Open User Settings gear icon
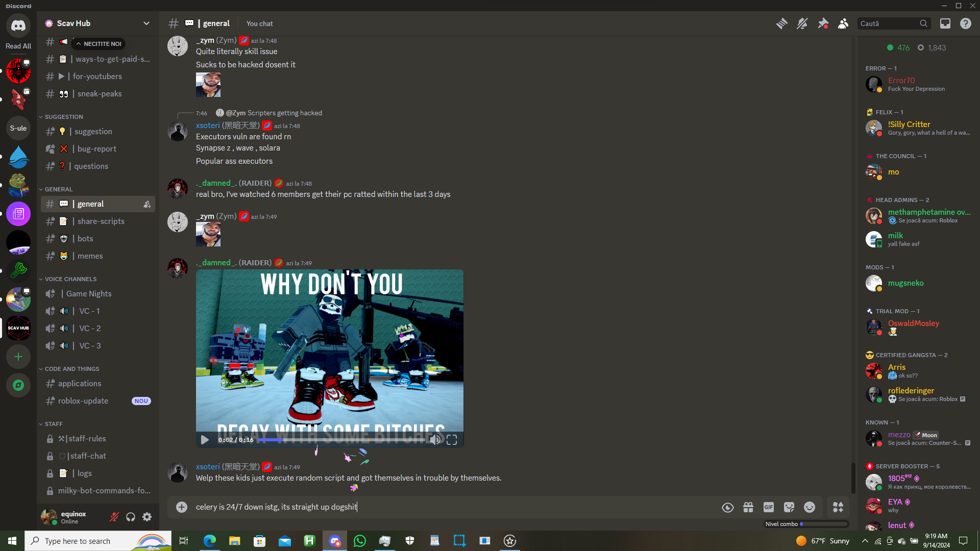980x551 pixels. pyautogui.click(x=147, y=517)
